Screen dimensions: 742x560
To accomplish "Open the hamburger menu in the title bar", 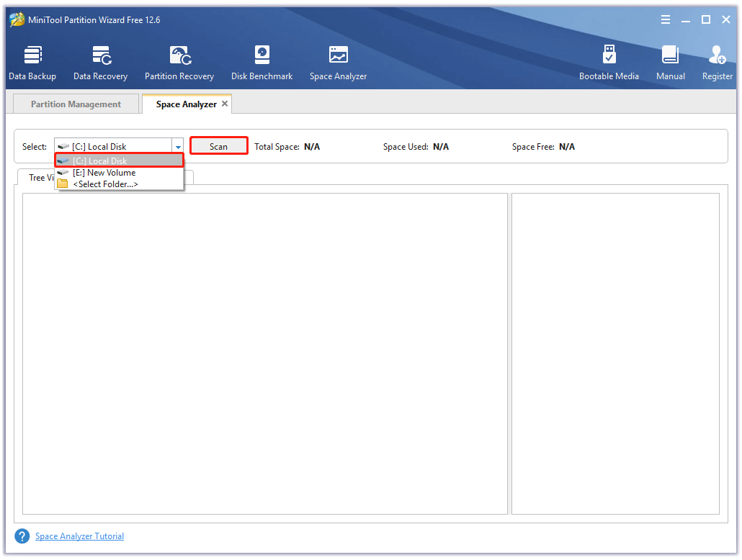I will [x=665, y=19].
